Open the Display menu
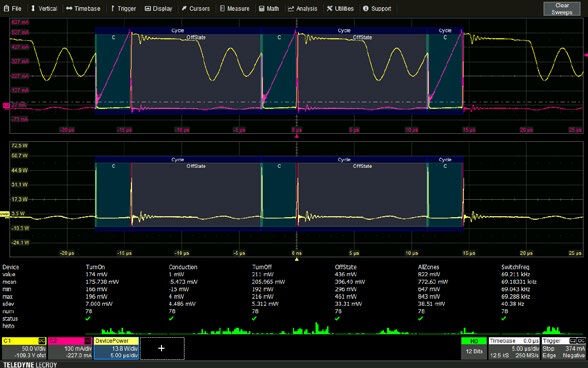 pyautogui.click(x=158, y=8)
